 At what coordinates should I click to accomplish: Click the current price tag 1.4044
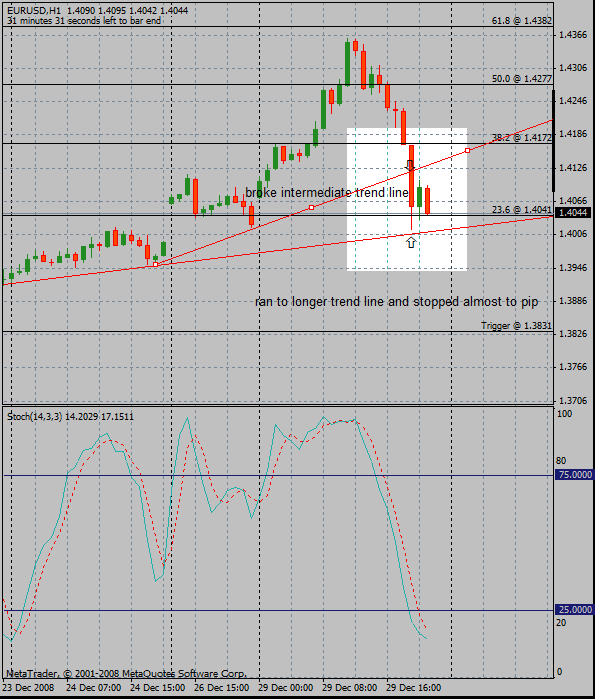pos(574,213)
